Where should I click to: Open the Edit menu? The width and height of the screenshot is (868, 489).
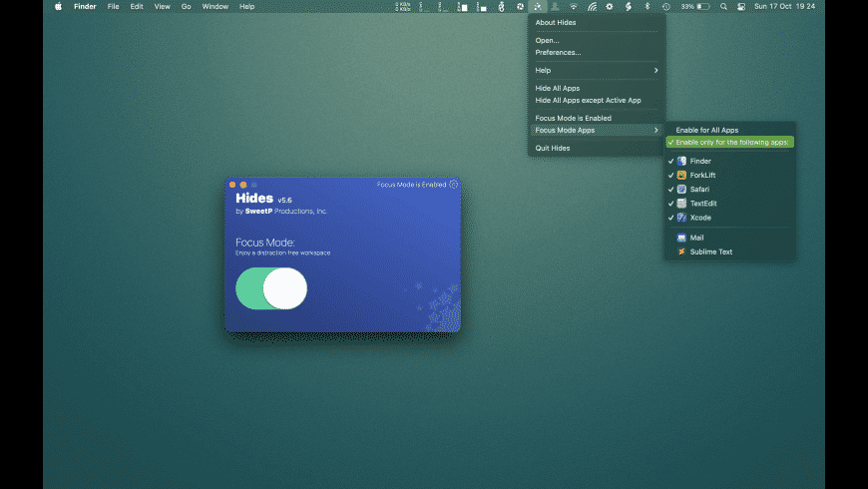click(x=136, y=7)
